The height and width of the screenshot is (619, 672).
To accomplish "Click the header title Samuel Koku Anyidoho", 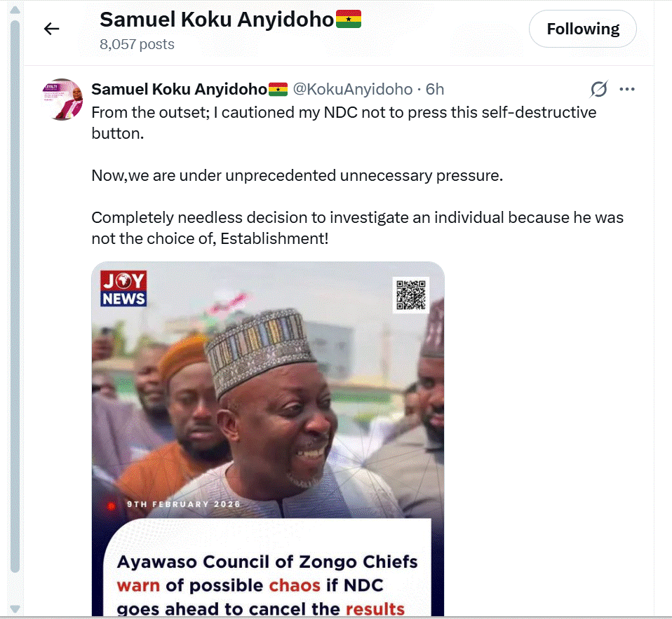I will [x=216, y=20].
